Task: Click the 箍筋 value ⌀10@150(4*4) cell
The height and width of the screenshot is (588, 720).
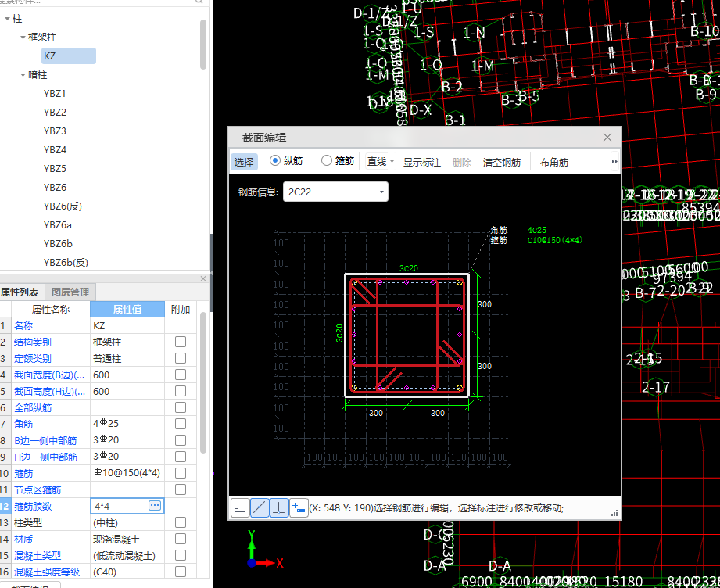Action: 127,473
